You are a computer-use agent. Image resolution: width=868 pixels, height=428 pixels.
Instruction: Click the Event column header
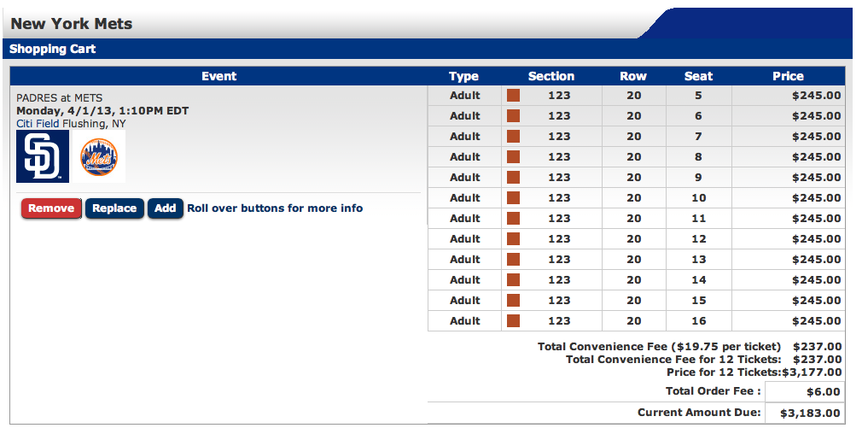[x=218, y=76]
